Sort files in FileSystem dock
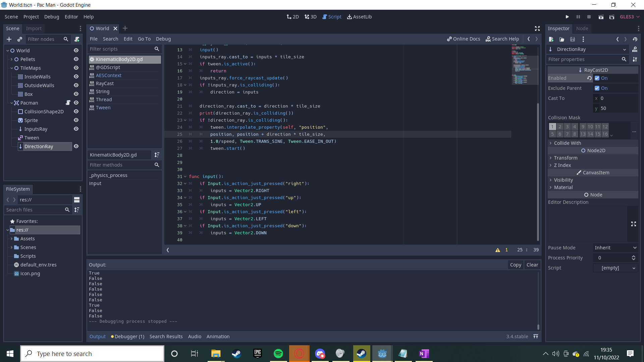The width and height of the screenshot is (644, 362). pos(77,210)
